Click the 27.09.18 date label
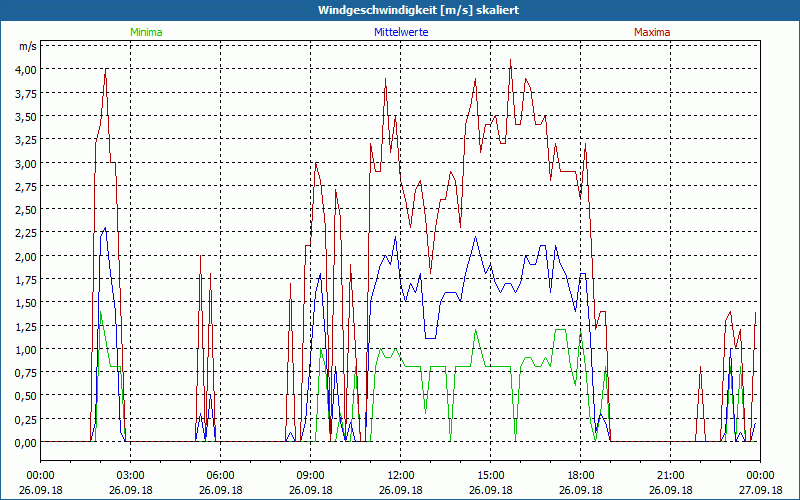 [x=760, y=490]
